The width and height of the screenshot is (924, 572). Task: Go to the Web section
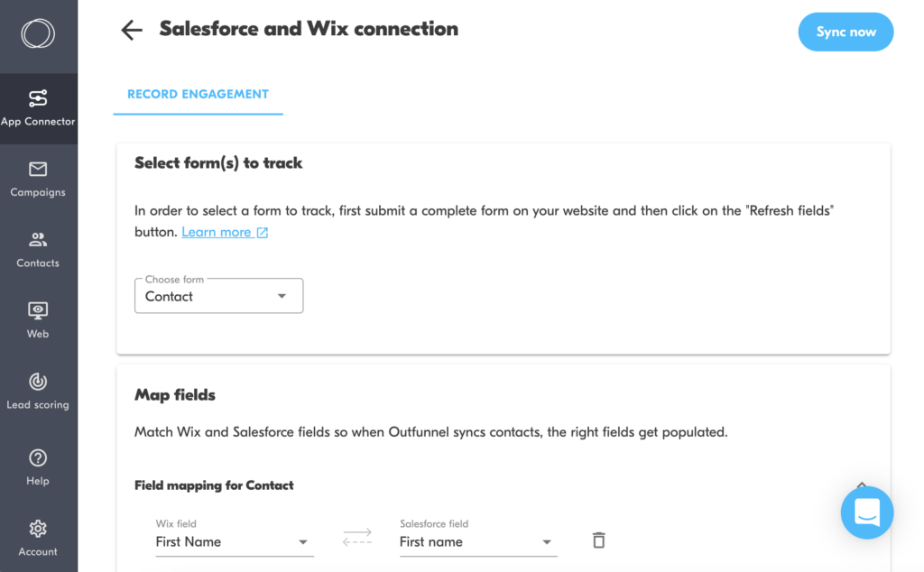coord(38,319)
